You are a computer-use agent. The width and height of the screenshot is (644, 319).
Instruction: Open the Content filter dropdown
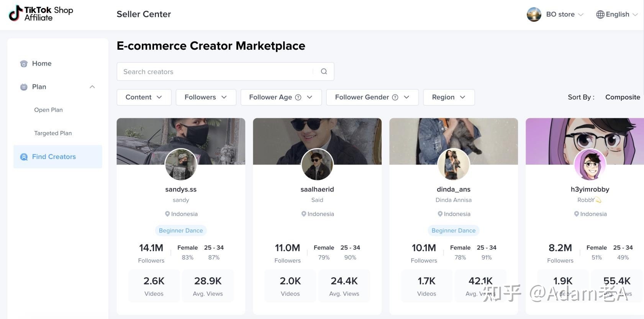pyautogui.click(x=144, y=97)
